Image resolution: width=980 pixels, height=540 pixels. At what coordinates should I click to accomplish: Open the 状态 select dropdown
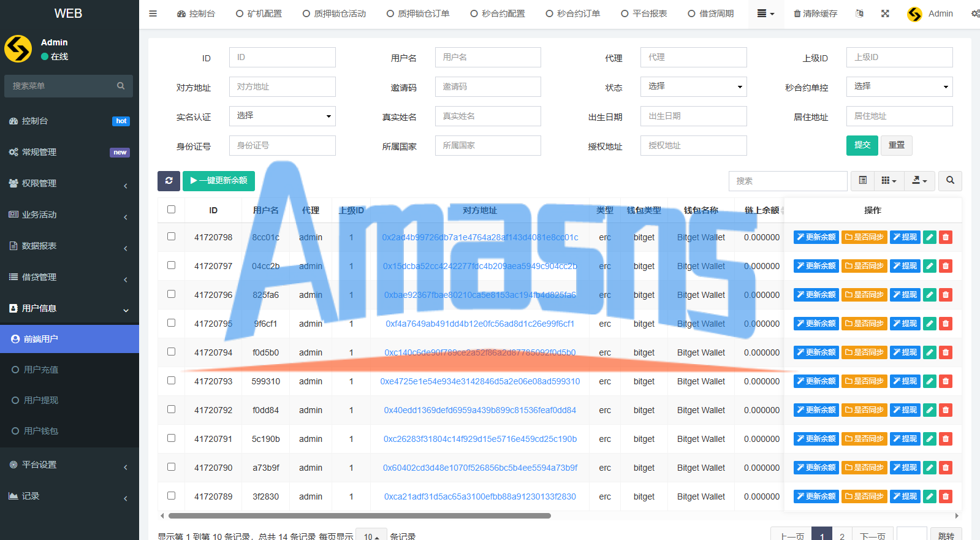(694, 86)
